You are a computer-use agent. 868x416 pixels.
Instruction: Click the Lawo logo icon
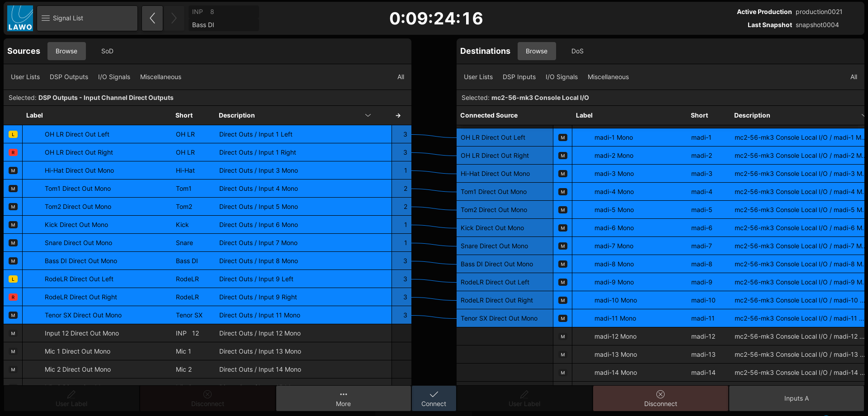click(x=20, y=18)
